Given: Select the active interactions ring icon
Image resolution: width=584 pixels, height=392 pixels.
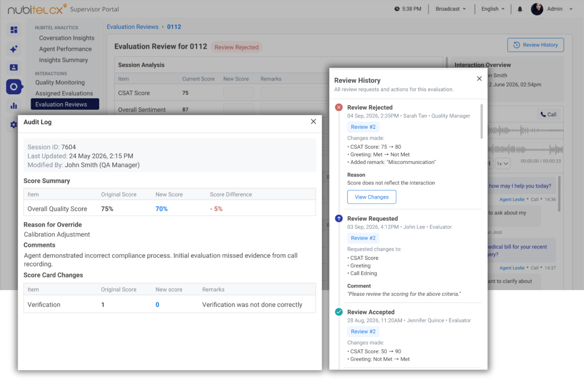Looking at the screenshot, I should 14,86.
